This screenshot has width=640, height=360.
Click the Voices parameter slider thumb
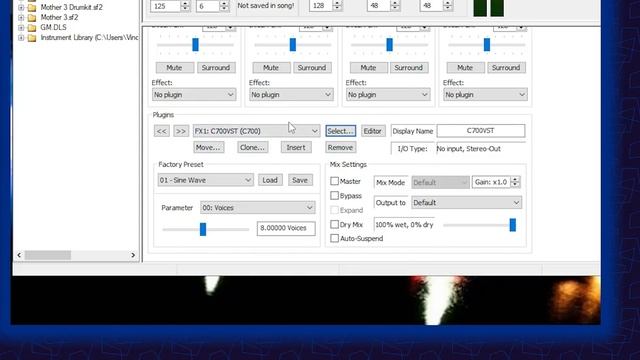pos(203,229)
